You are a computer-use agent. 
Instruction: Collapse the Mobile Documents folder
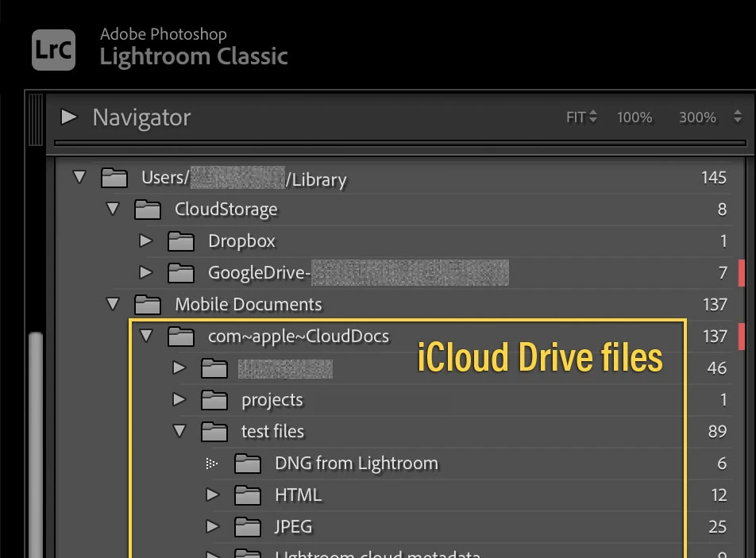tap(113, 304)
